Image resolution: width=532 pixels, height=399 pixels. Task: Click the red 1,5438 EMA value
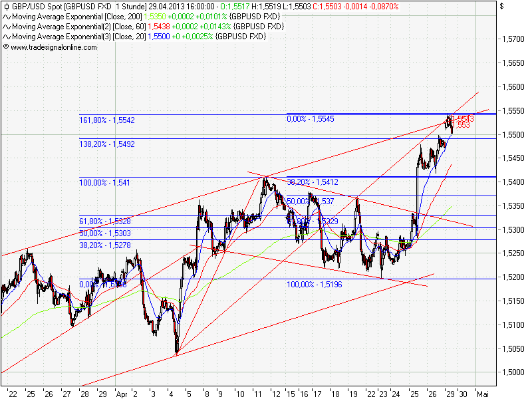tap(159, 27)
